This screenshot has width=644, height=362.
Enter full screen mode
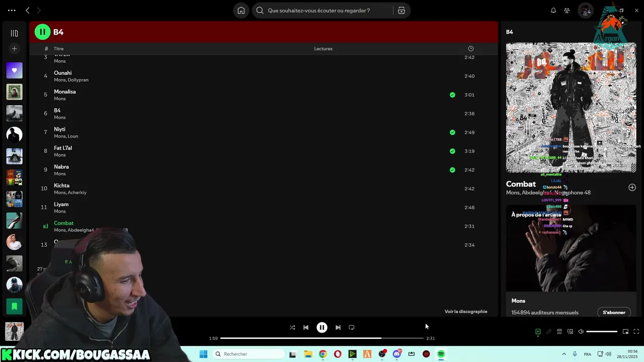(636, 332)
